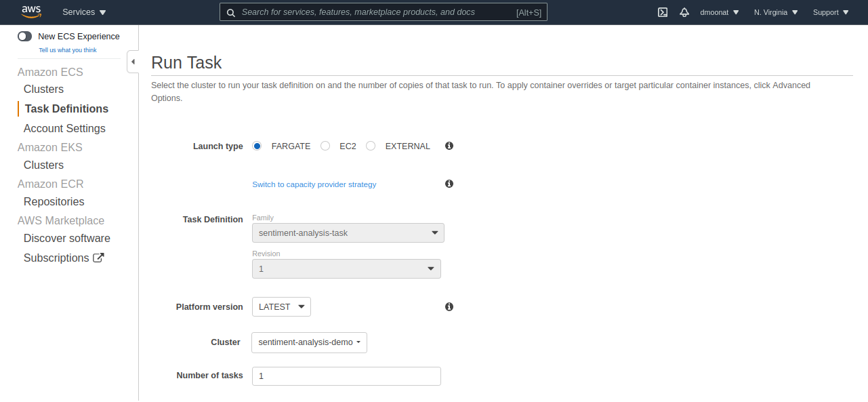Click Tell us what you think link
868x402 pixels.
pyautogui.click(x=68, y=50)
